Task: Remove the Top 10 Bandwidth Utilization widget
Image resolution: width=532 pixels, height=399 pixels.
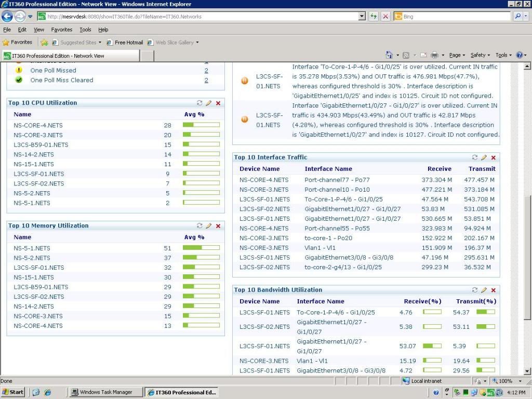Action: tap(494, 290)
